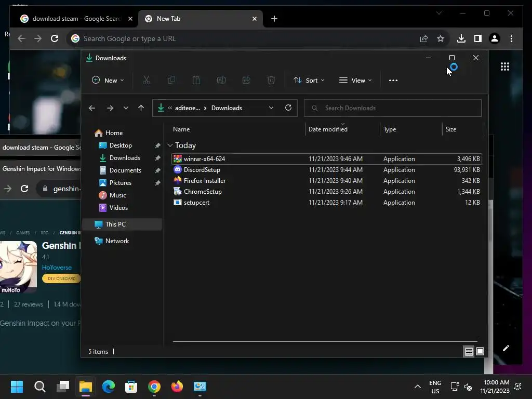Go forward in File Explorer navigation
Screen dimensions: 532x399
click(x=110, y=108)
